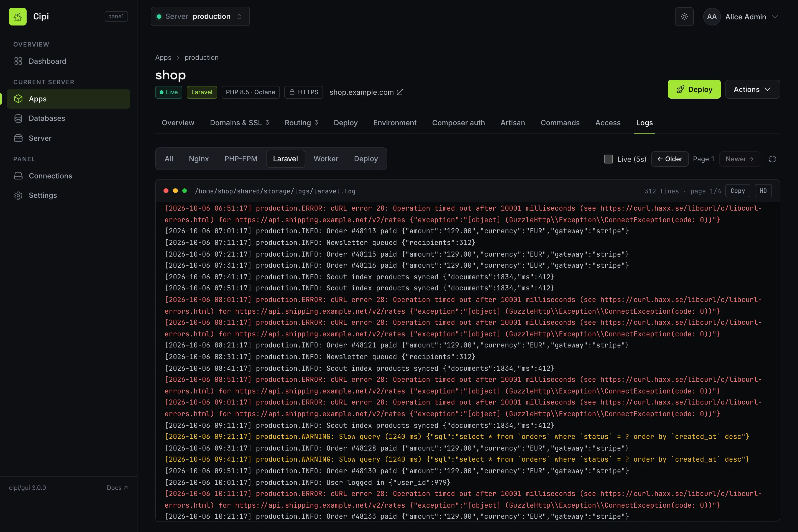Screen dimensions: 798x532
Task: Copy the log contents
Action: [738, 191]
